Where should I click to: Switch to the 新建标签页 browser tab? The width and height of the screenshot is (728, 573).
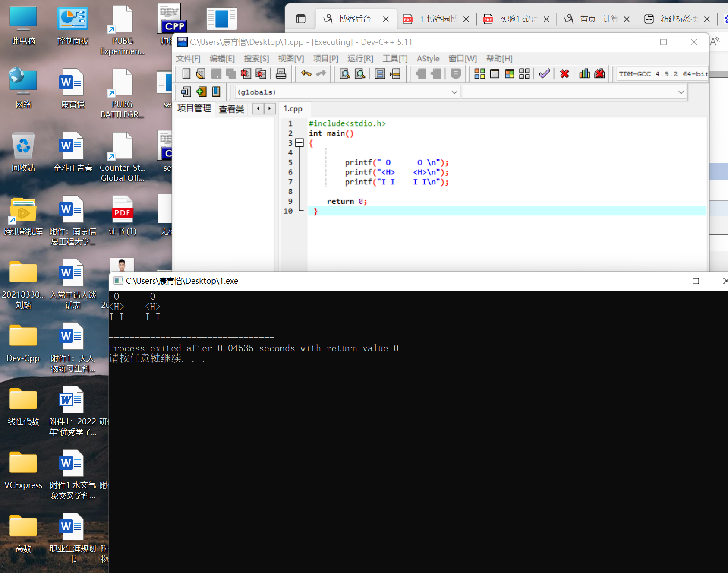click(677, 19)
